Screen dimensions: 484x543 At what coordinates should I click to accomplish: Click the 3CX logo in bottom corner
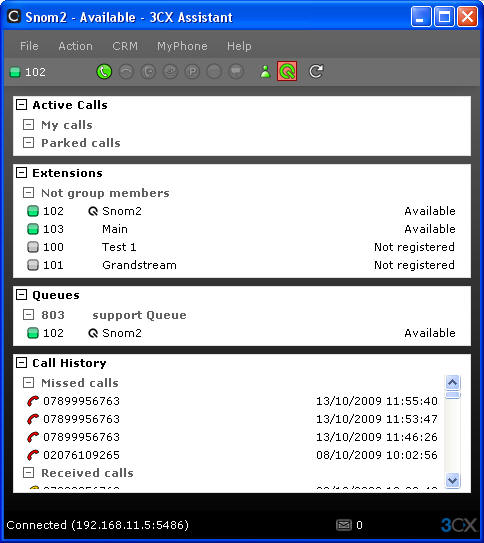pyautogui.click(x=458, y=525)
